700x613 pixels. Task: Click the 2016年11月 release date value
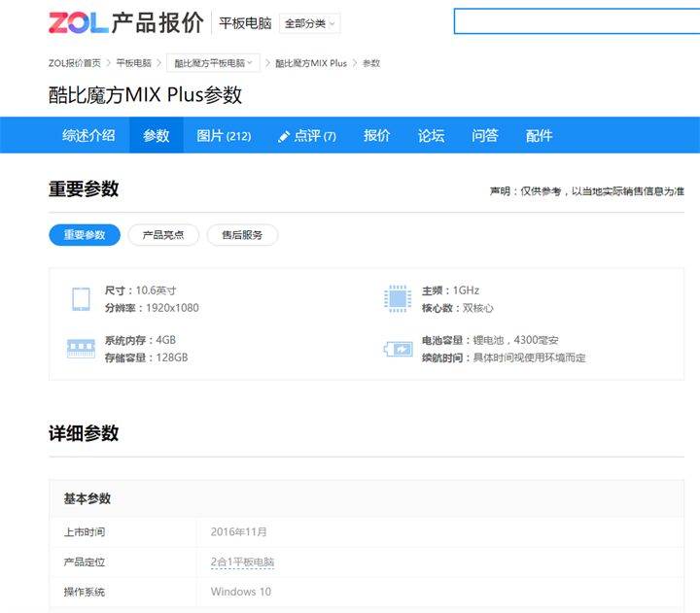[x=239, y=531]
